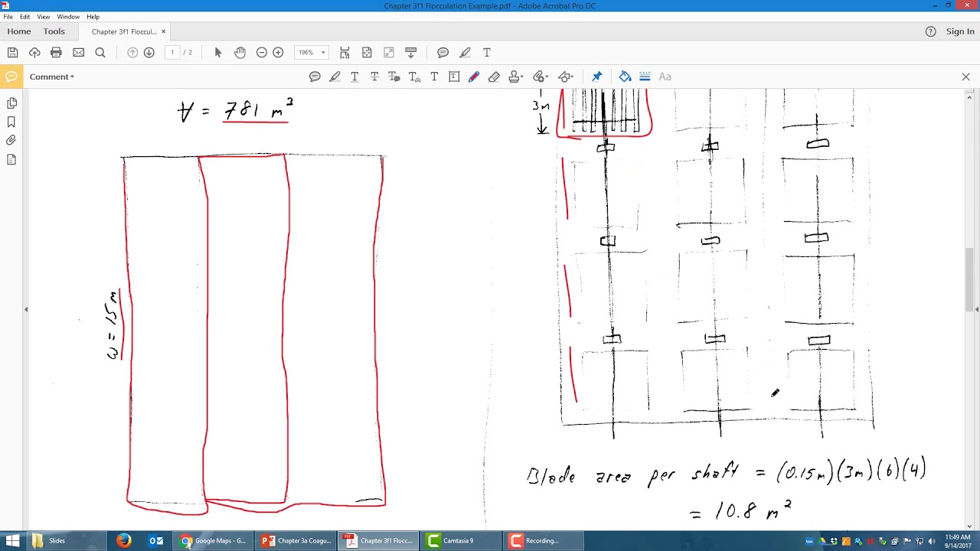Viewport: 980px width, 551px height.
Task: Open the View menu
Action: (x=44, y=17)
